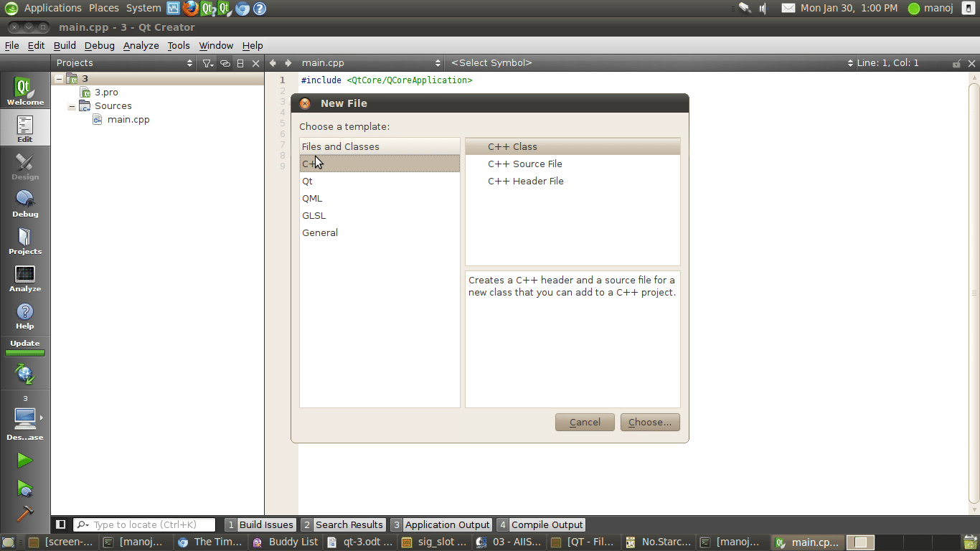The image size is (980, 551).
Task: Select 3.pro in the project tree
Action: point(106,93)
